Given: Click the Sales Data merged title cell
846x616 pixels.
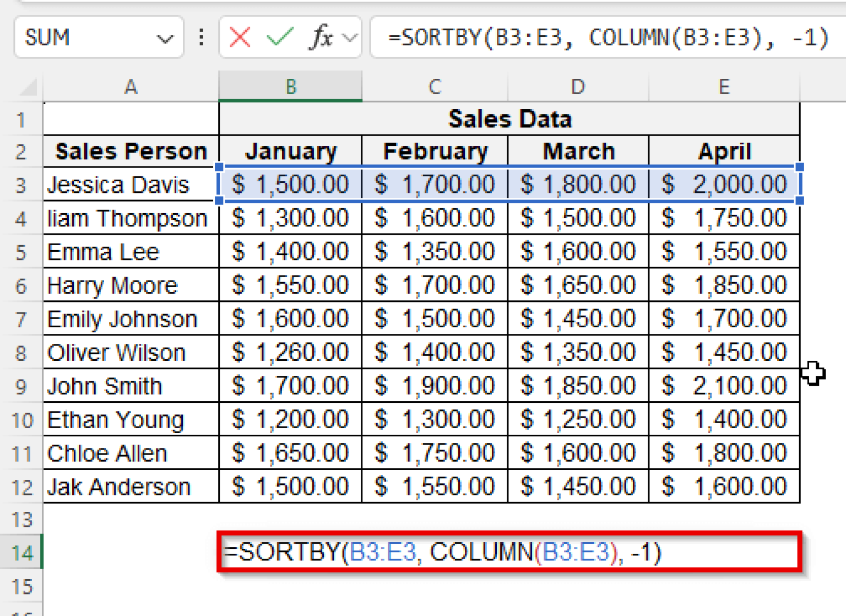Looking at the screenshot, I should [509, 119].
